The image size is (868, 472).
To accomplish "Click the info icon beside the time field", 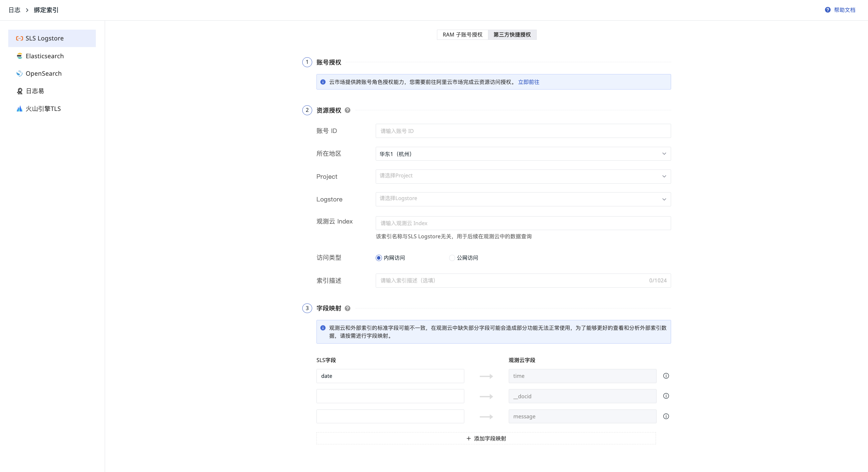I will [666, 376].
